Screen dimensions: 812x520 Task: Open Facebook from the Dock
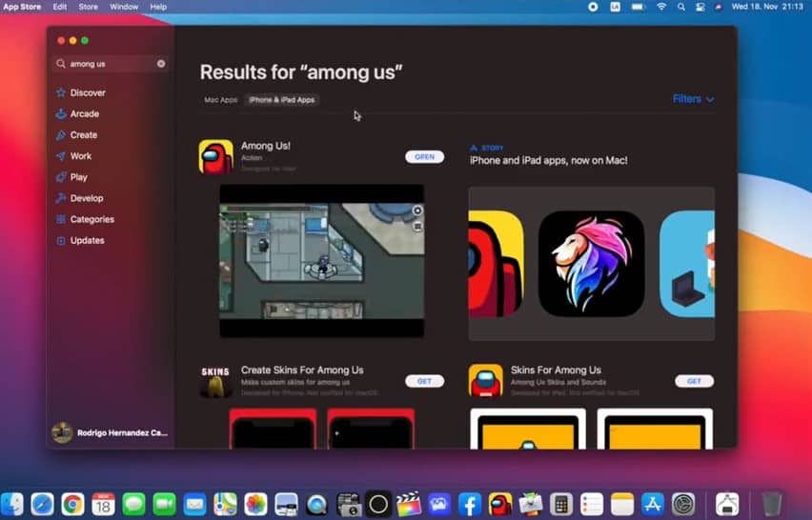[x=470, y=504]
